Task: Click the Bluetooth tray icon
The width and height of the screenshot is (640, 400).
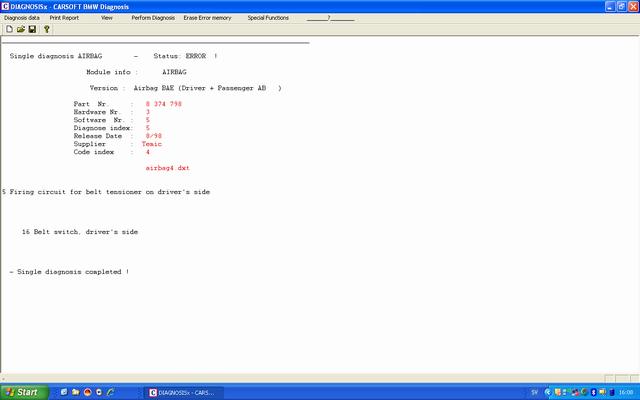Action: pyautogui.click(x=594, y=392)
